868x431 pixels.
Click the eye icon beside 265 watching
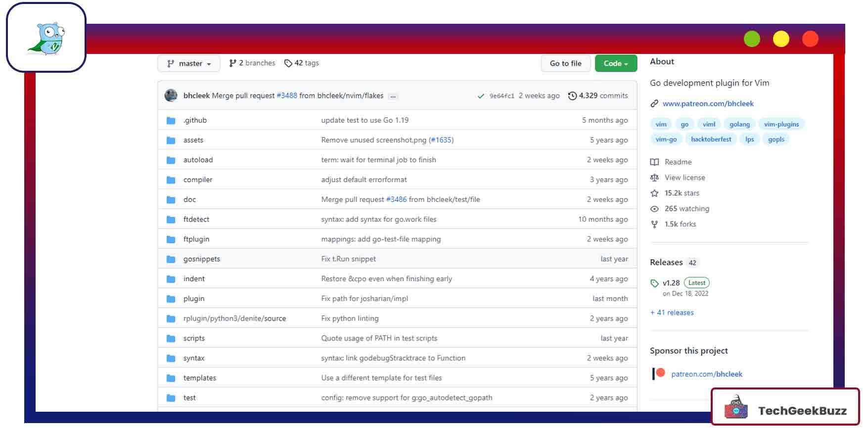[654, 209]
